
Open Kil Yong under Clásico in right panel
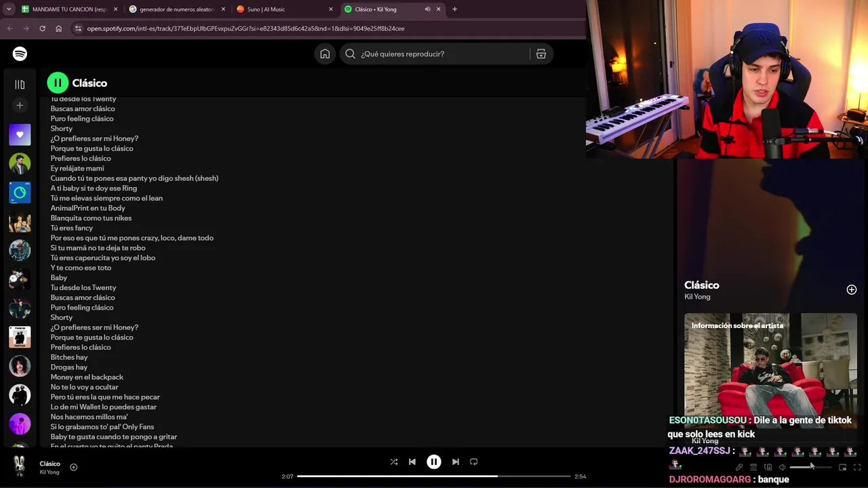pyautogui.click(x=697, y=297)
